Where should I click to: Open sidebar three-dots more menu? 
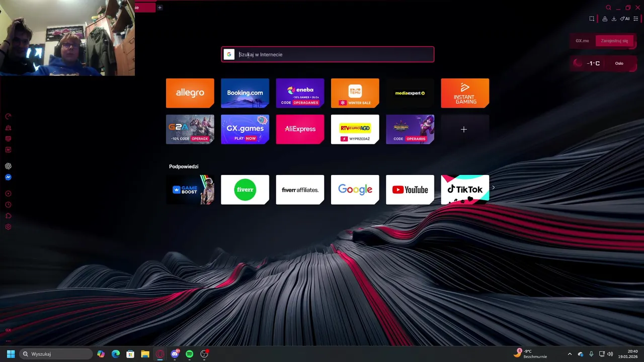(x=8, y=340)
